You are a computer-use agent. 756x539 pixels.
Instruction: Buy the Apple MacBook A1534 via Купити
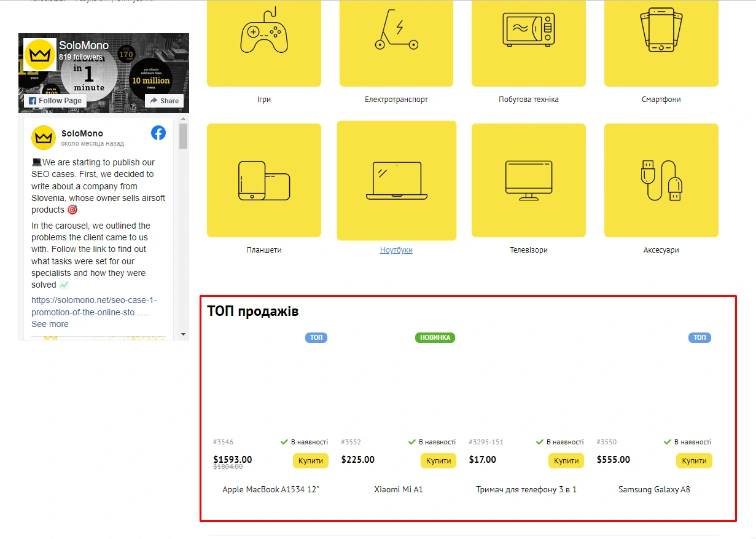pyautogui.click(x=311, y=461)
